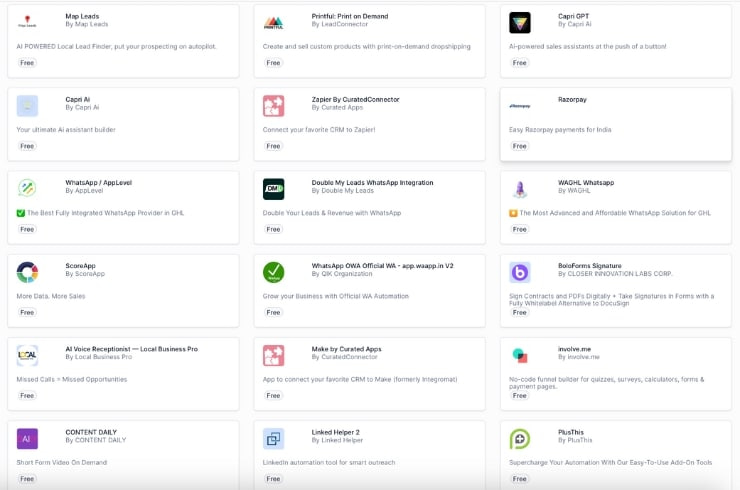Image resolution: width=740 pixels, height=490 pixels.
Task: Click the Make by Curated Apps puzzle icon
Action: [x=274, y=355]
